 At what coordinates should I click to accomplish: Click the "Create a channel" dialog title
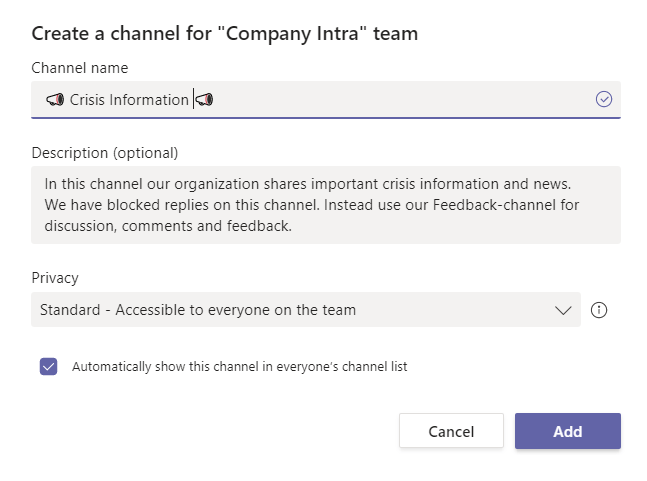pyautogui.click(x=224, y=34)
